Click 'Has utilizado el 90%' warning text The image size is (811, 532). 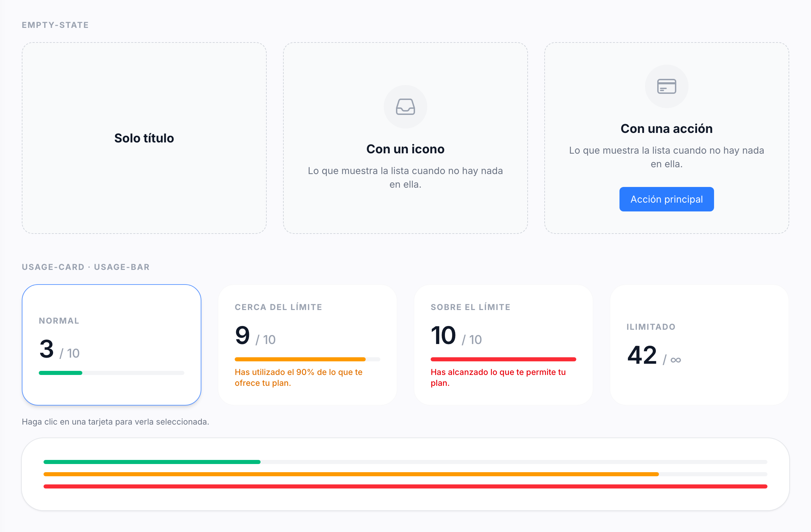(x=298, y=377)
